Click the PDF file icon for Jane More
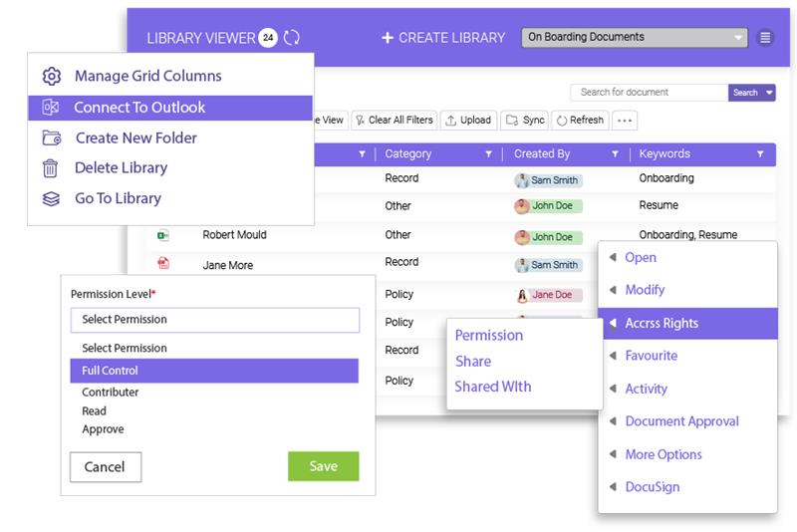Screen dimensions: 797x532 (x=161, y=265)
